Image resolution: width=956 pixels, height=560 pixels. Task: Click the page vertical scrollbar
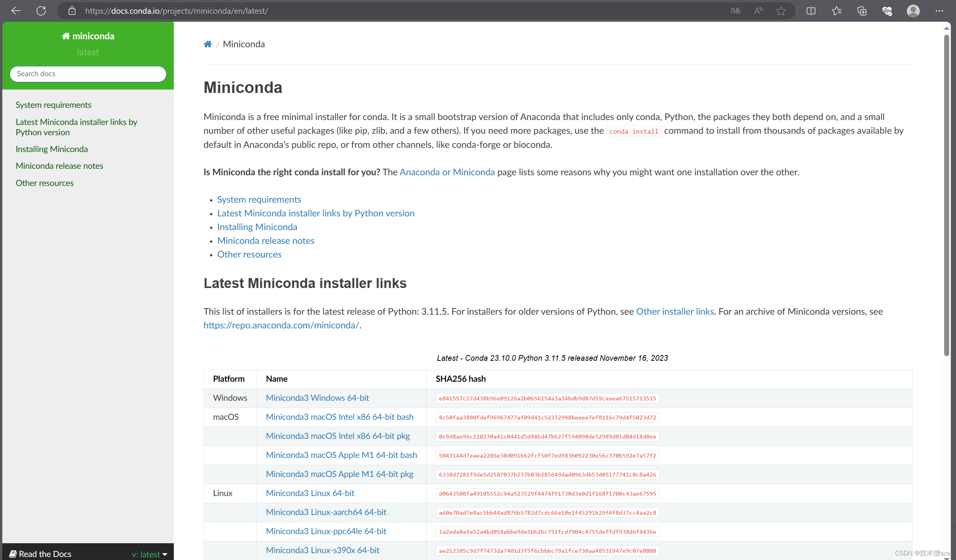click(x=946, y=194)
